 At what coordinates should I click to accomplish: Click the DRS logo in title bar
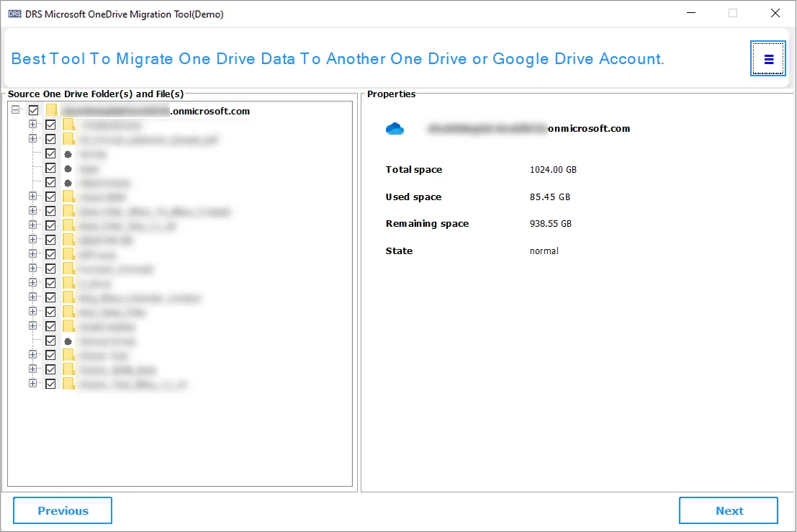tap(14, 14)
